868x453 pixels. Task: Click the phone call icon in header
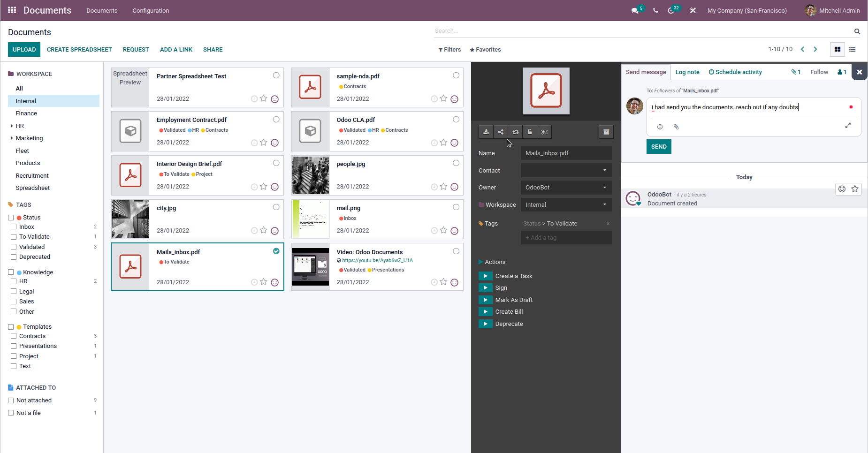coord(655,10)
